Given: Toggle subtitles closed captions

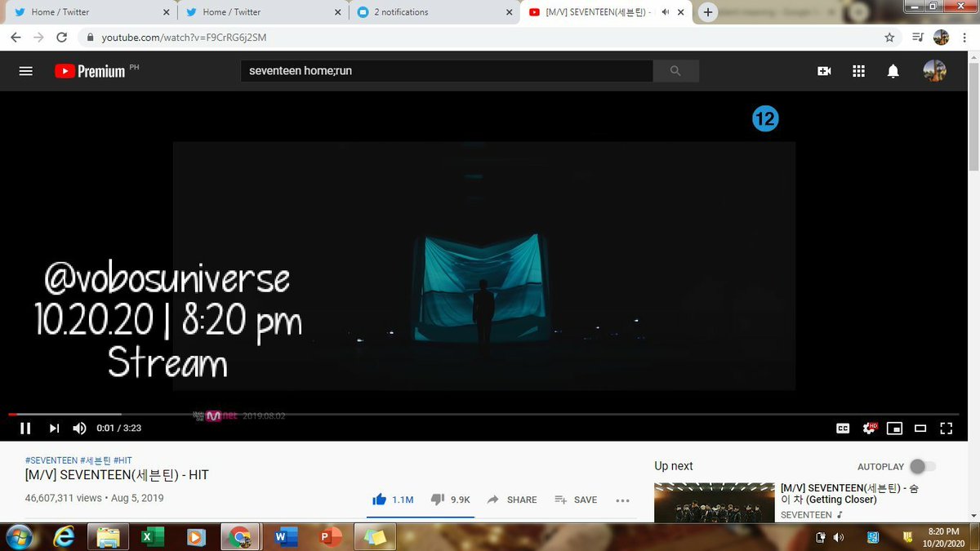Looking at the screenshot, I should [843, 428].
